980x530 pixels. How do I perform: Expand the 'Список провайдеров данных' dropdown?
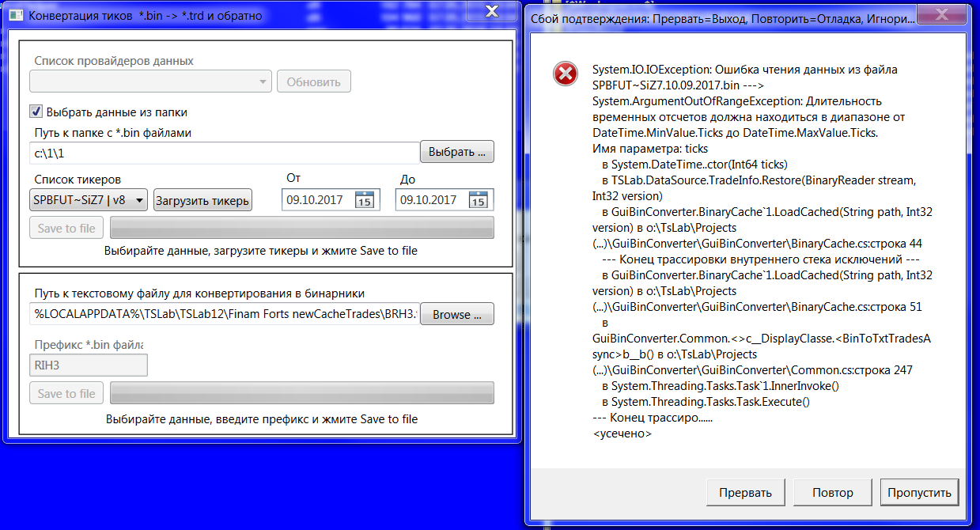(151, 81)
